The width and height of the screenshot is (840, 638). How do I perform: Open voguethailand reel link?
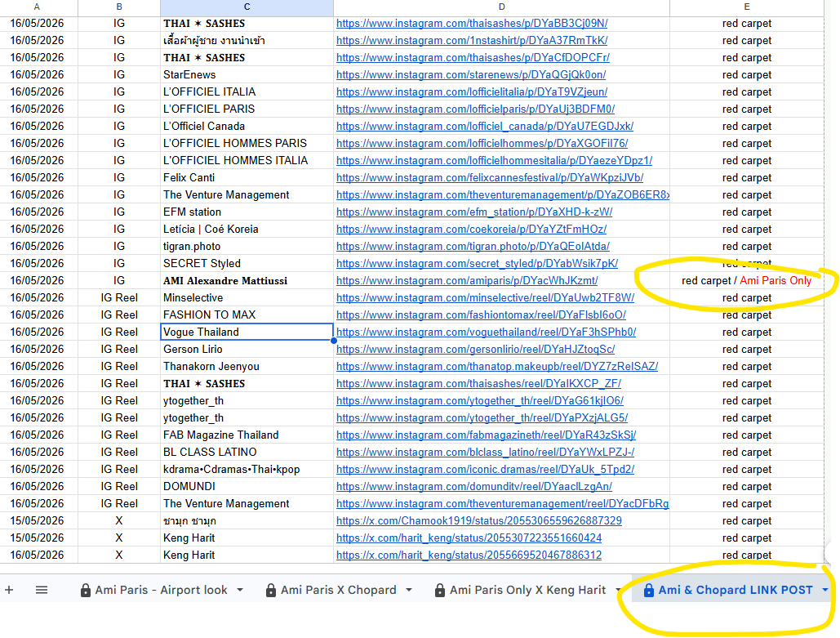pos(487,332)
